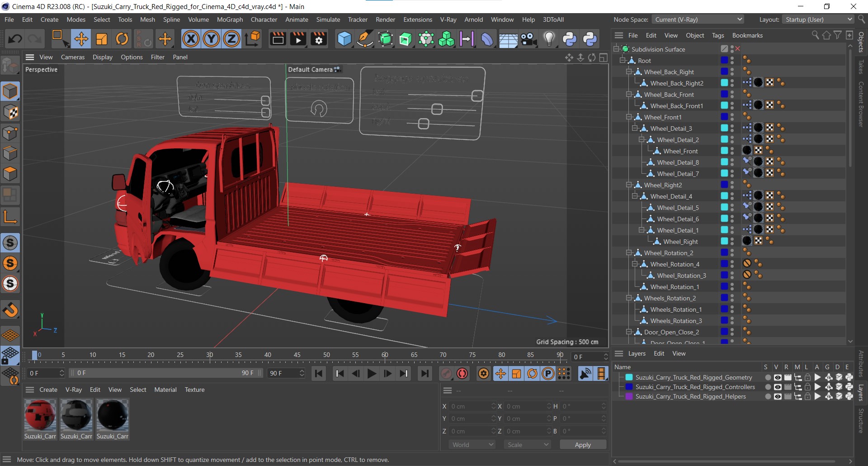Click the Enable Axis icon
This screenshot has height=466, width=868.
pyautogui.click(x=10, y=217)
